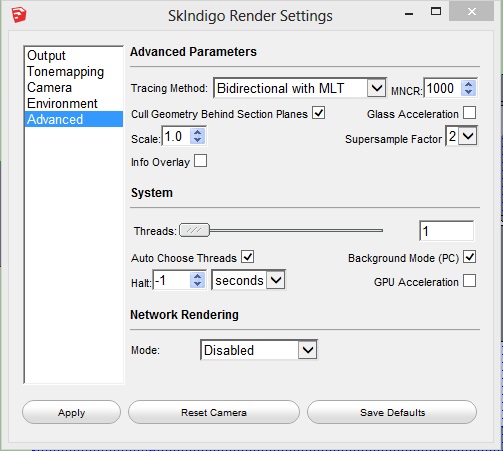The height and width of the screenshot is (451, 503).
Task: Open the Network Rendering Mode dropdown
Action: [x=259, y=350]
